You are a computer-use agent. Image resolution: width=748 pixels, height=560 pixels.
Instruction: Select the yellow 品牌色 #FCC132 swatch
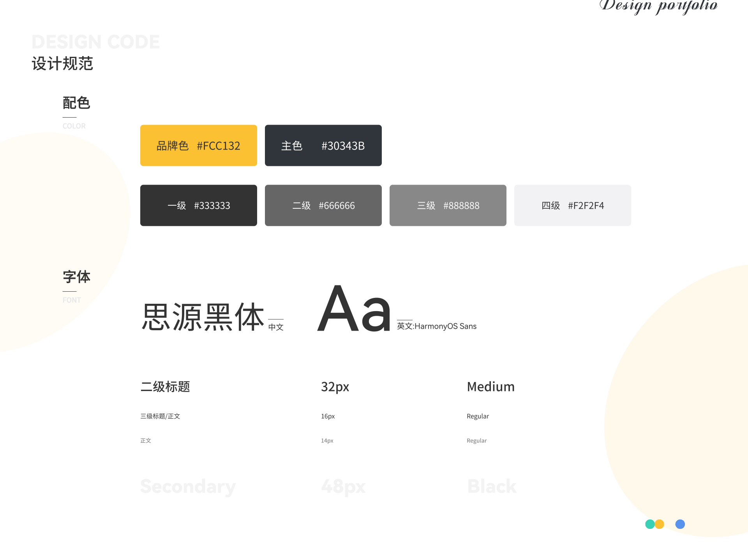point(198,145)
